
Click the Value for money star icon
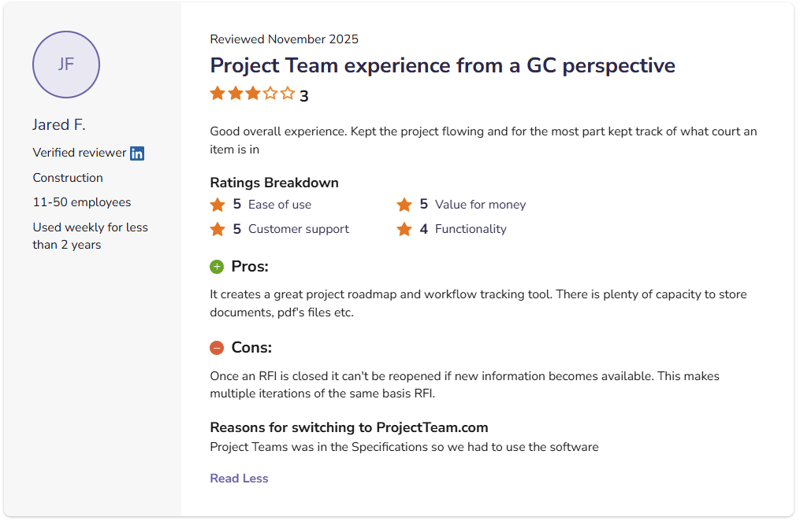(404, 204)
